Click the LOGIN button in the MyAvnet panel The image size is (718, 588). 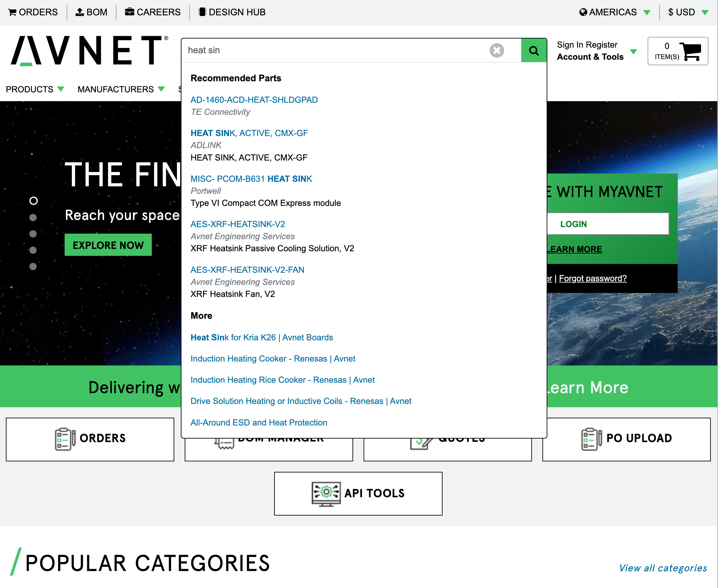573,224
